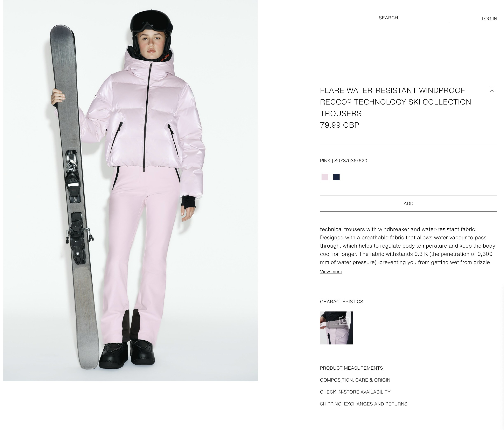Save item with the bookmark icon
The image size is (504, 430).
click(492, 90)
